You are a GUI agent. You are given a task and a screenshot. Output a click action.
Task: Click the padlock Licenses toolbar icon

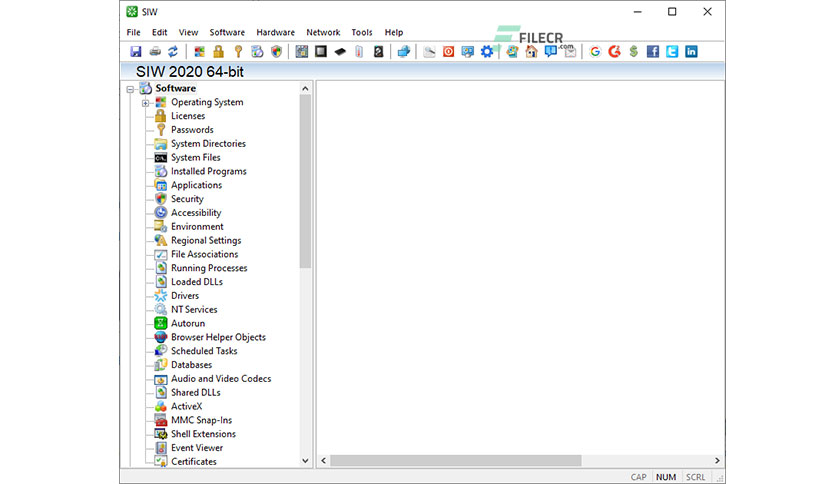coord(219,51)
